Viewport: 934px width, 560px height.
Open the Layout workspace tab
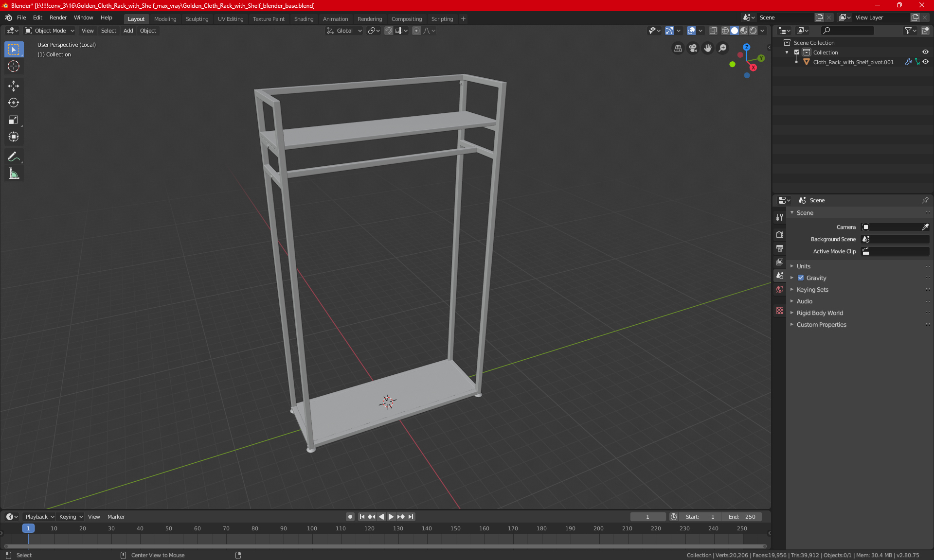(x=136, y=18)
